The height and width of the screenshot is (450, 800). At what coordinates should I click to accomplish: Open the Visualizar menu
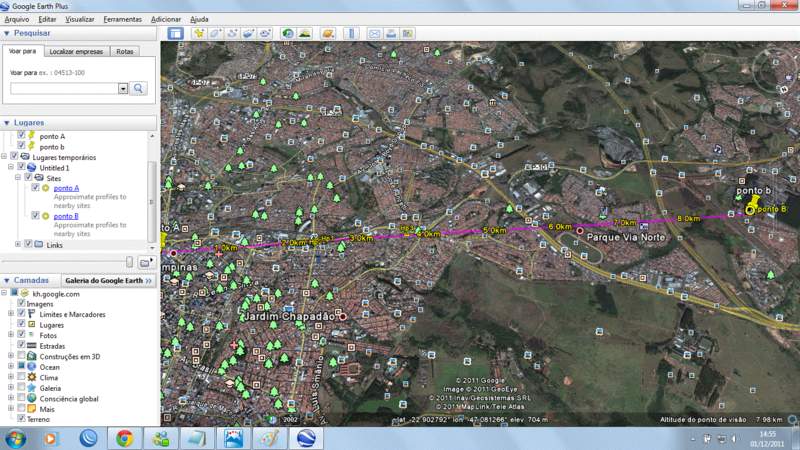click(x=80, y=19)
